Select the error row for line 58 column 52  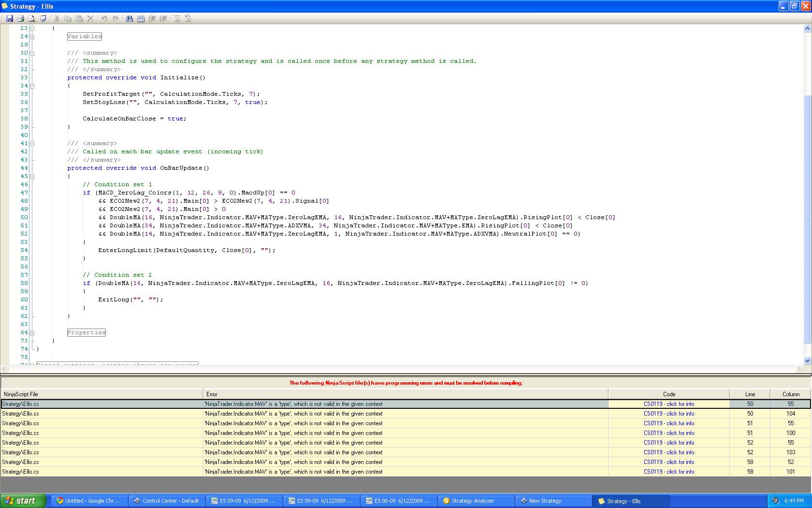tap(406, 462)
